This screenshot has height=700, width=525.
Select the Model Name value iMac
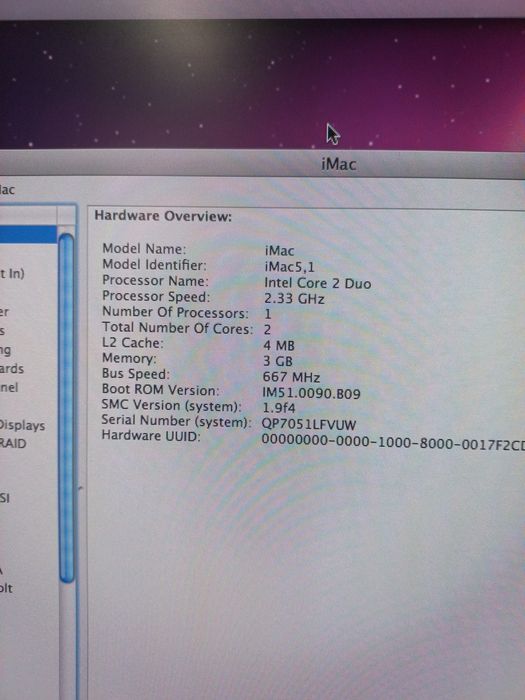point(279,250)
